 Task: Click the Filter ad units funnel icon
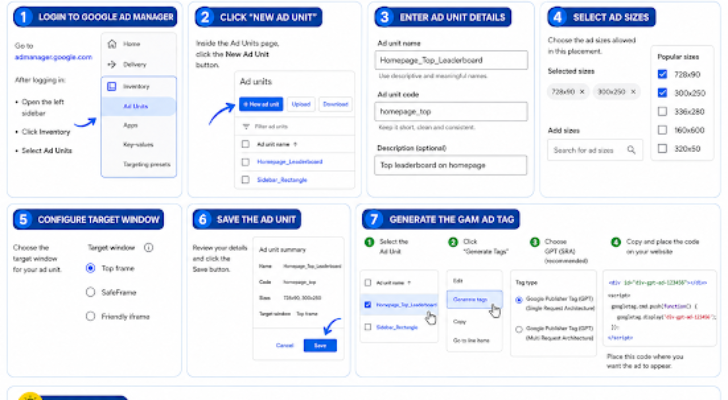(246, 127)
